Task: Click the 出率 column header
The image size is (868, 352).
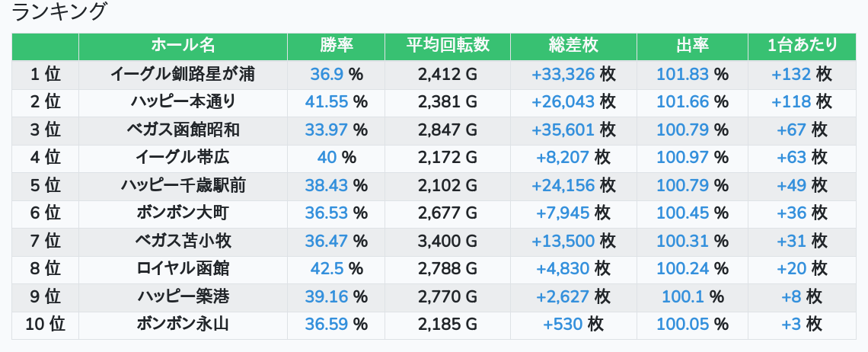Action: point(692,46)
